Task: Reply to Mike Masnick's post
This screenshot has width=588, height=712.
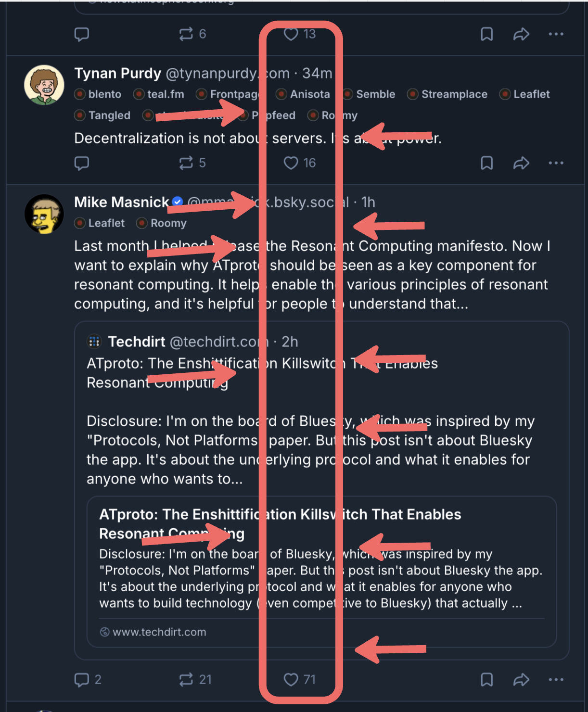Action: [82, 679]
